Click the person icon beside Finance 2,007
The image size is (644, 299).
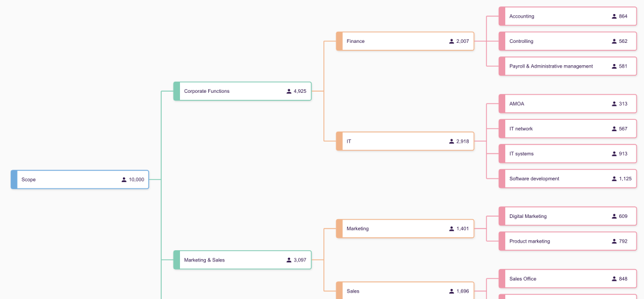click(x=452, y=41)
